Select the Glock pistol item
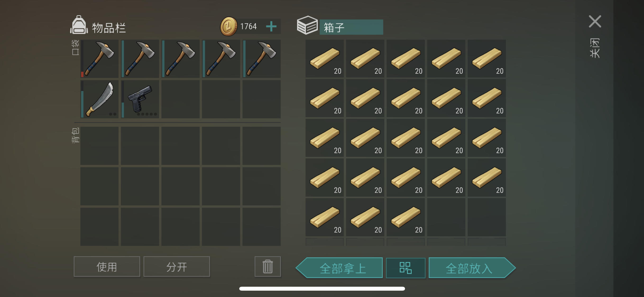 click(140, 99)
